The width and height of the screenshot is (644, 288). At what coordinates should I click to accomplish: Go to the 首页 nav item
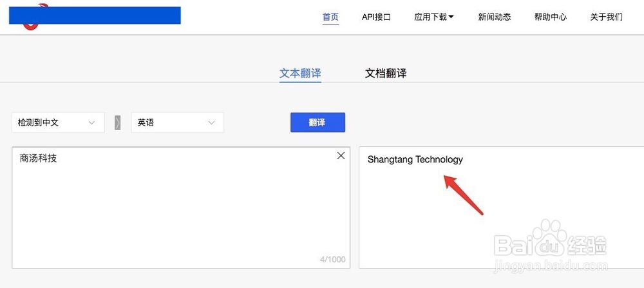330,17
